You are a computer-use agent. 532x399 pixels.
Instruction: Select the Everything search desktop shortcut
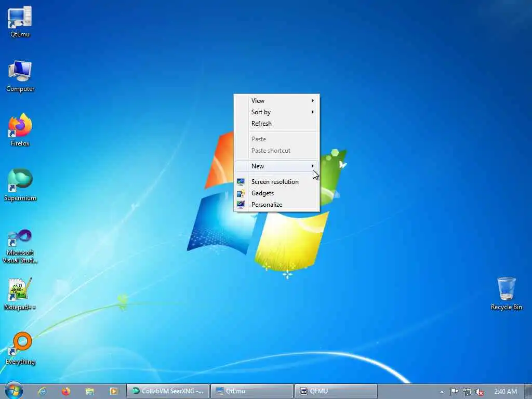click(x=20, y=349)
